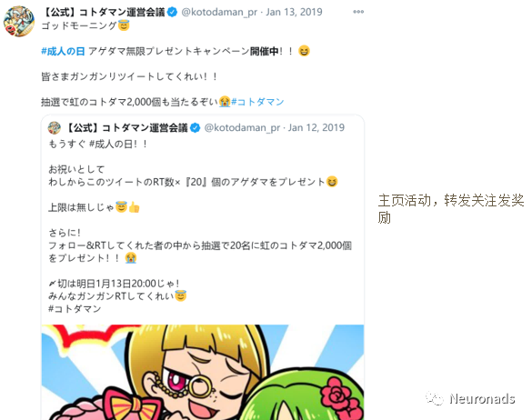Click the #成人の日 text inside quoted tweet
The width and height of the screenshot is (532, 420).
pyautogui.click(x=111, y=144)
